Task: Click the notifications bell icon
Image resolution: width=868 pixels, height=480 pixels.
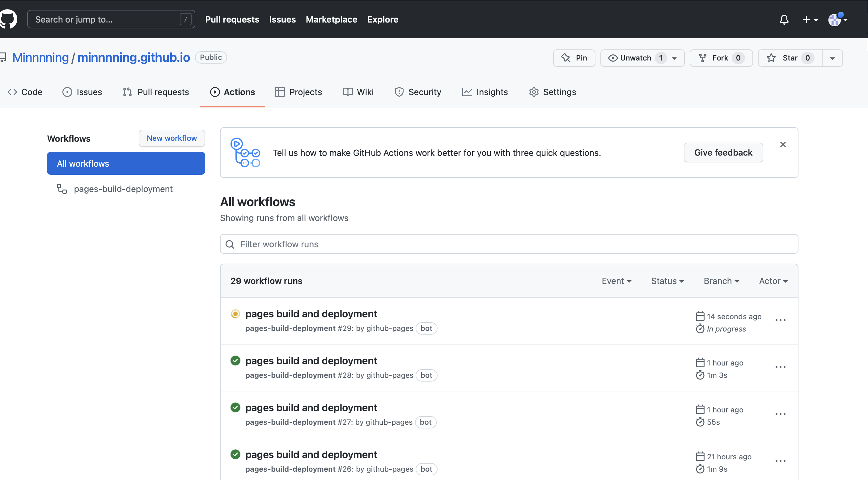Action: tap(784, 19)
